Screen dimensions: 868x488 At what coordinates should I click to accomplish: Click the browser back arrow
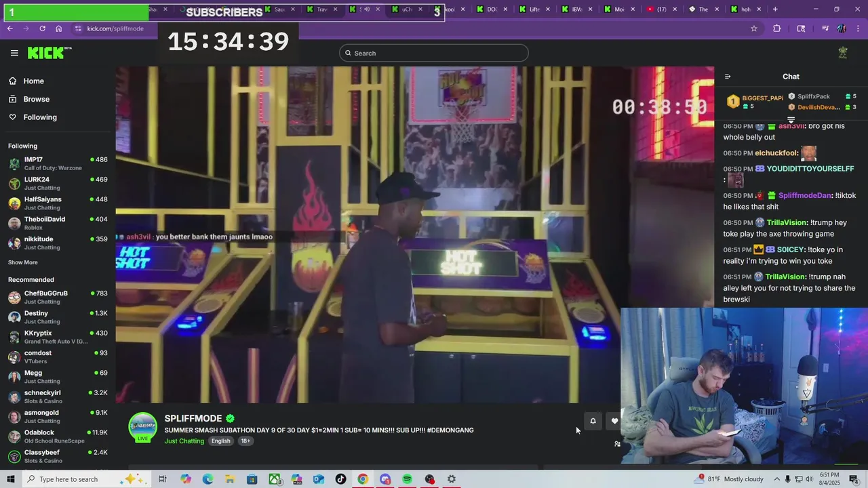[x=10, y=28]
